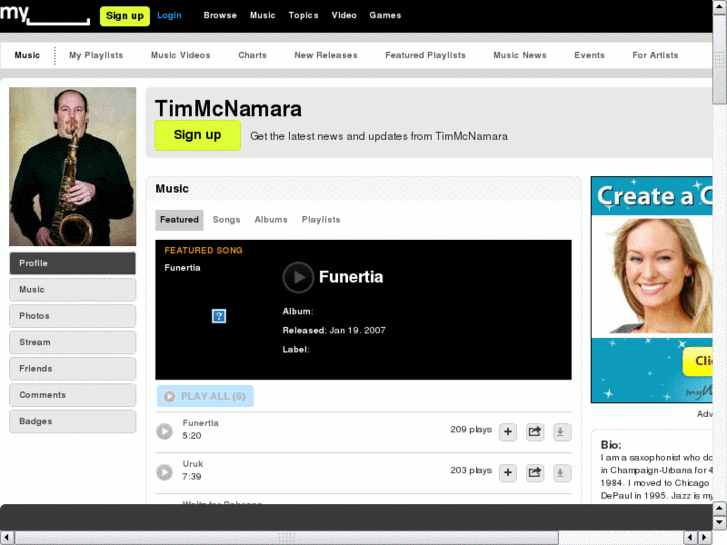
Task: Click the '203 plays' count
Action: (x=471, y=470)
